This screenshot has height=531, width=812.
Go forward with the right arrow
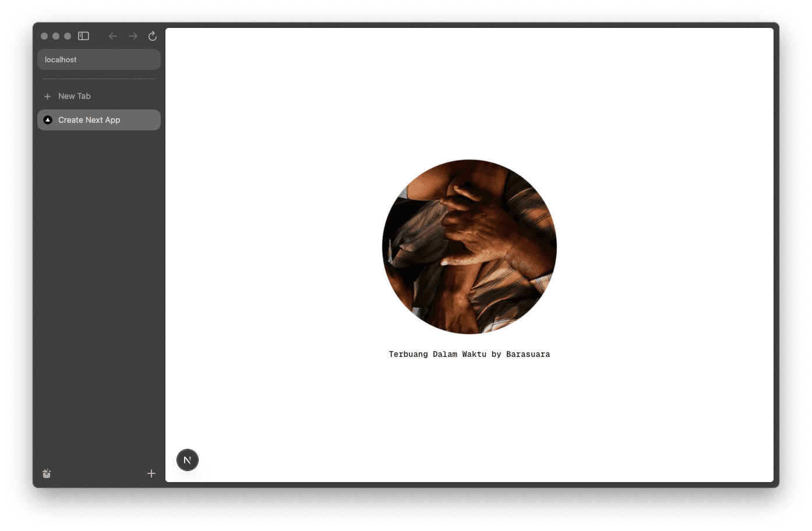133,36
